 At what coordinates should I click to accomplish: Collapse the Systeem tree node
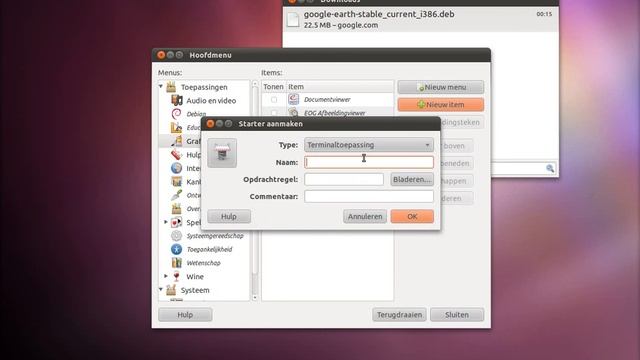[x=161, y=289]
